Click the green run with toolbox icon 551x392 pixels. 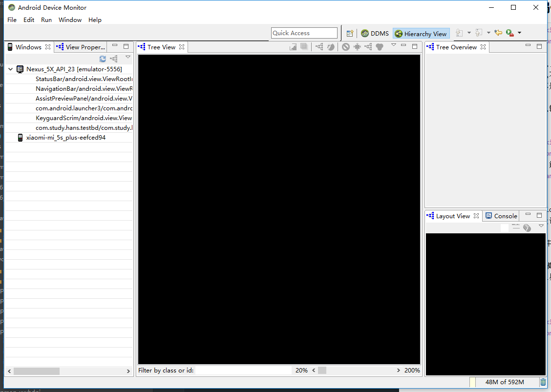coord(510,33)
